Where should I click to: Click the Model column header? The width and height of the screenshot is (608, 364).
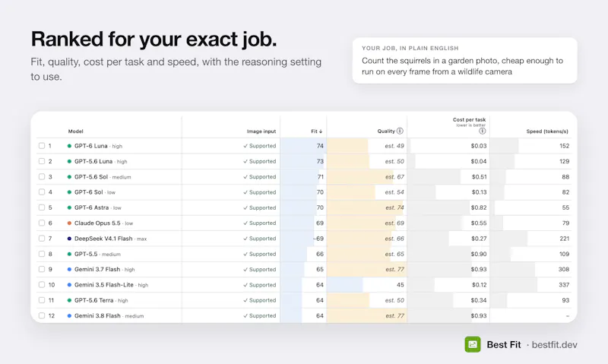coord(75,131)
